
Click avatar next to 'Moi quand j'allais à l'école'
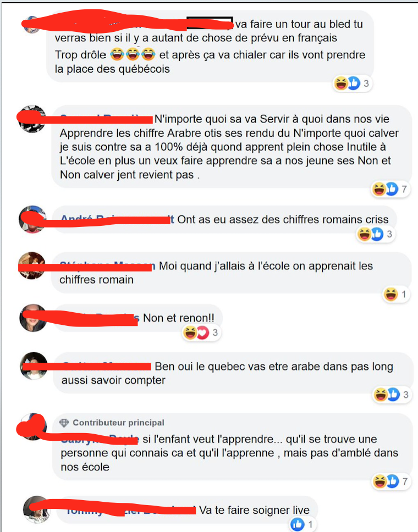tap(32, 265)
